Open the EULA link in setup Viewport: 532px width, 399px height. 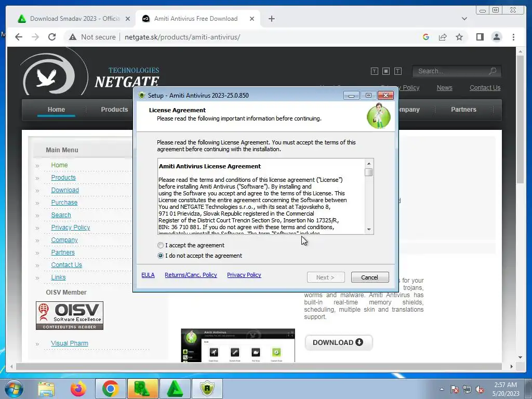click(x=148, y=275)
